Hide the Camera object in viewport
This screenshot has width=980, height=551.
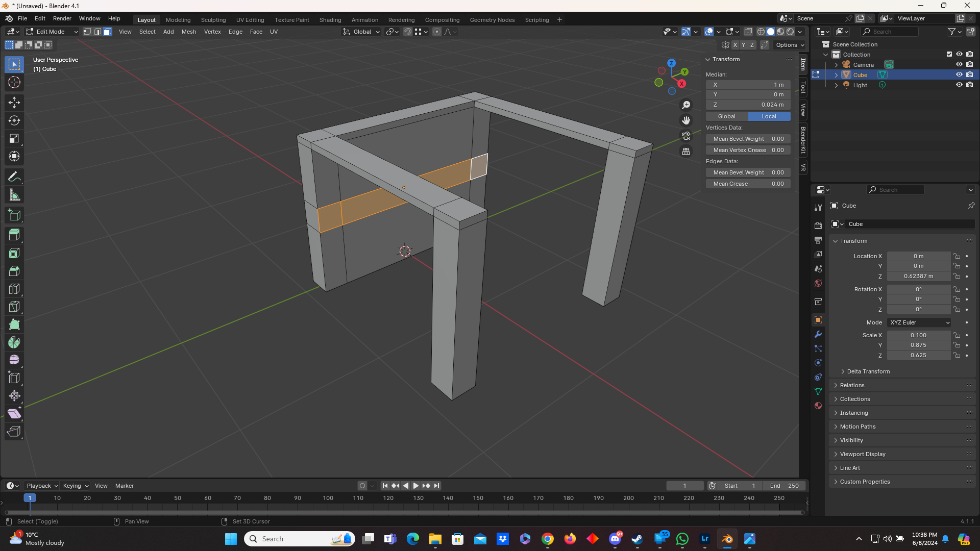959,65
